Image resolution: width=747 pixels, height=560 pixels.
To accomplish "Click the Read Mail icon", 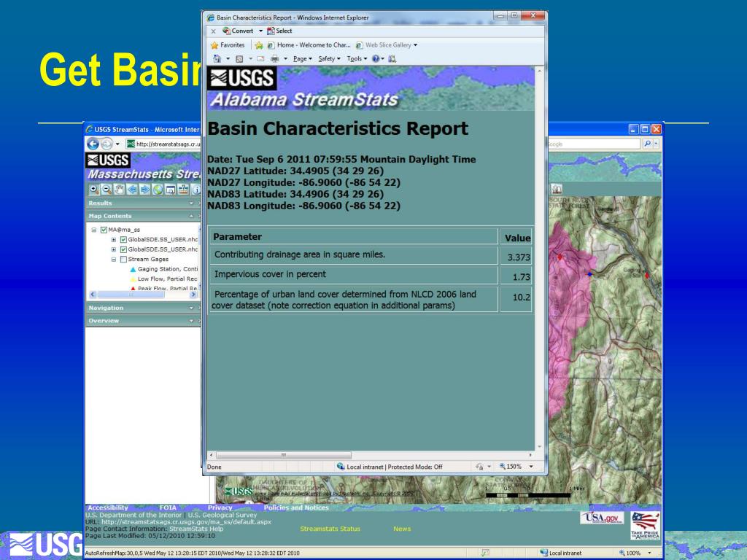I will (260, 58).
